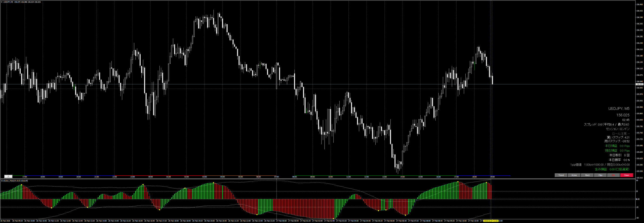The width and height of the screenshot is (644, 223).
Task: Click the green 含み損益 line
Action: click(612, 169)
